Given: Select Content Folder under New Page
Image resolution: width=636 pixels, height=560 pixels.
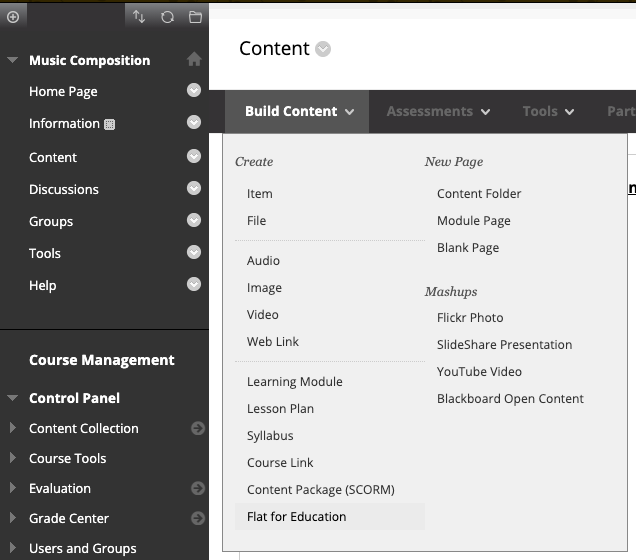Looking at the screenshot, I should (x=479, y=194).
